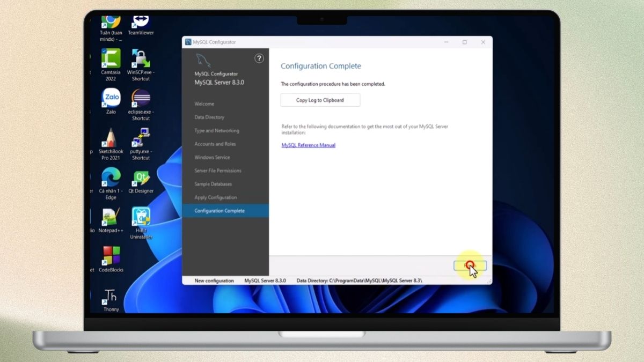Click the Finish button
The height and width of the screenshot is (362, 644).
470,265
